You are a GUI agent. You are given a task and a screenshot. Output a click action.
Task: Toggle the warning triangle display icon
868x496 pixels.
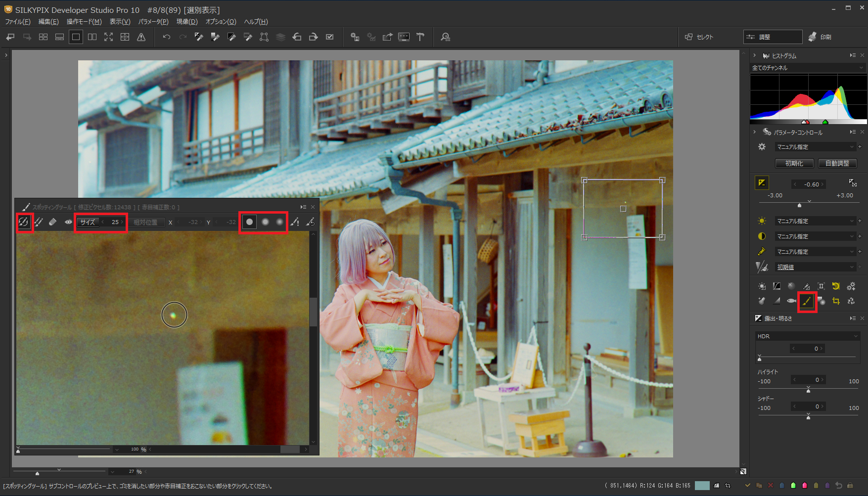[141, 37]
